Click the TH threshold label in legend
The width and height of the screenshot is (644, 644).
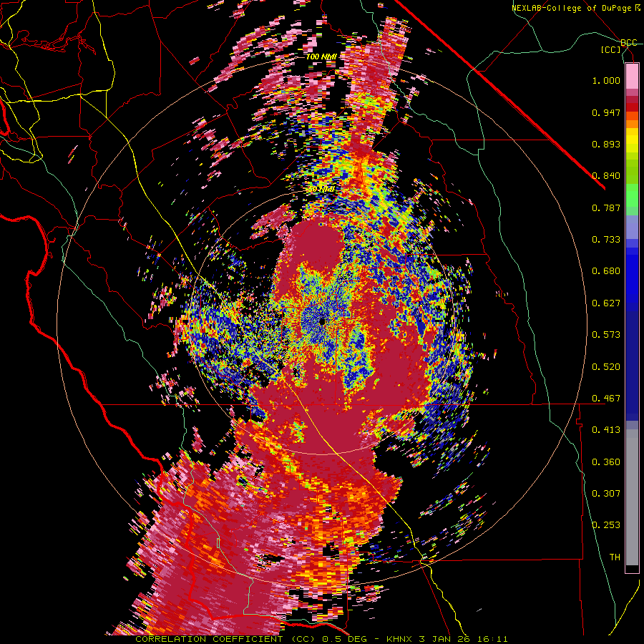click(x=615, y=557)
